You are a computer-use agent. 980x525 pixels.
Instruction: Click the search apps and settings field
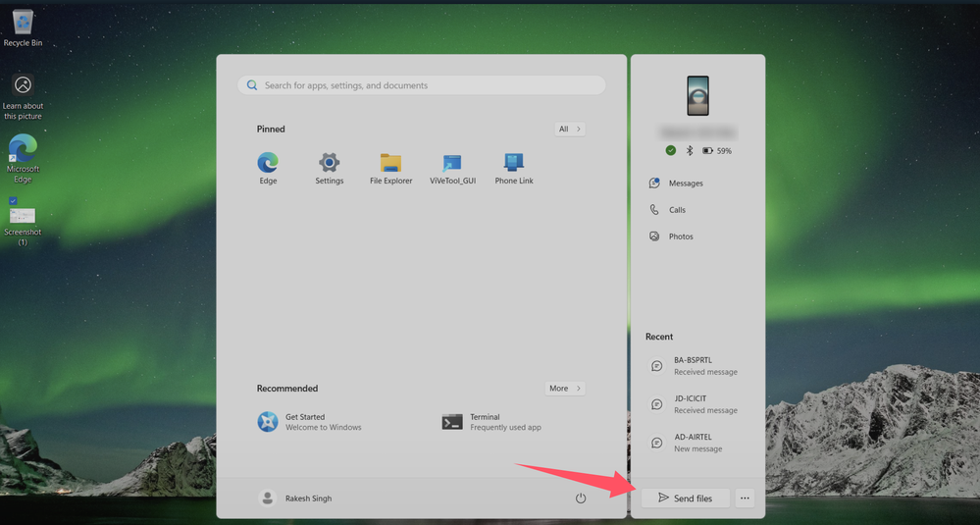coord(421,85)
